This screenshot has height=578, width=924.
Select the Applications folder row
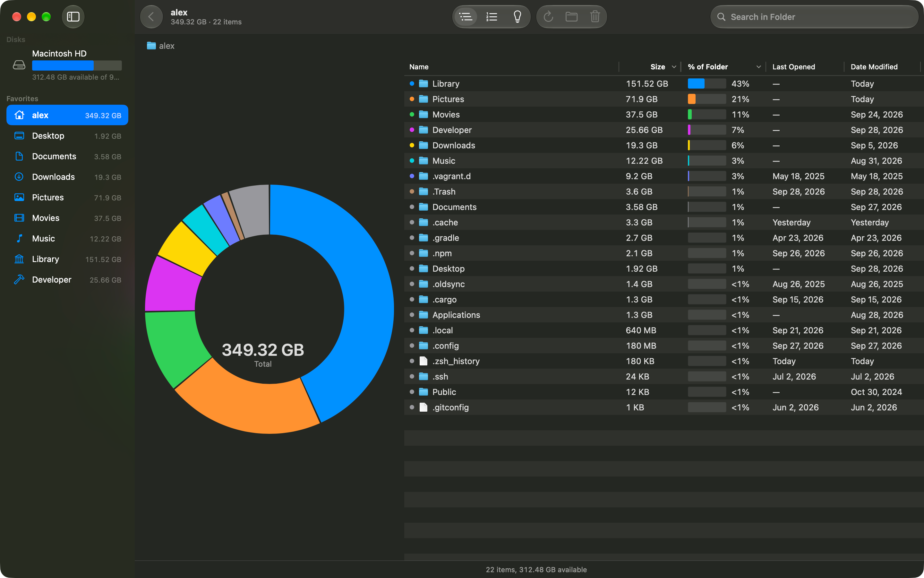click(x=663, y=315)
